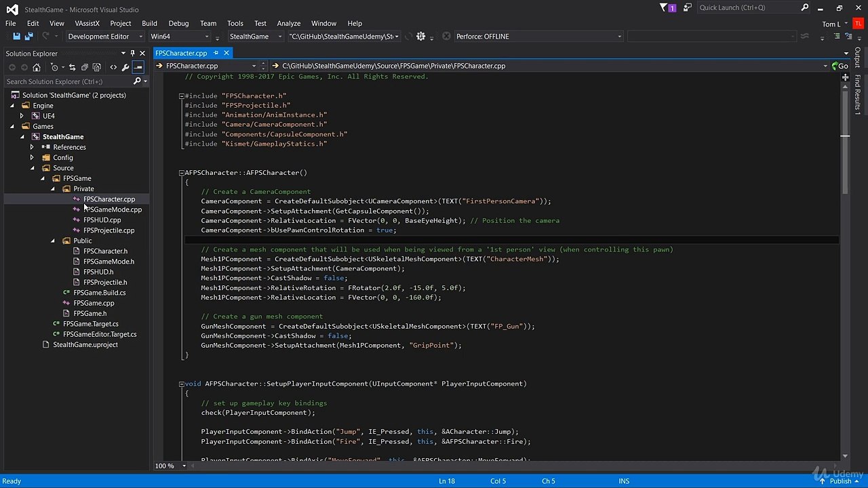Viewport: 868px width, 488px height.
Task: Toggle Preview Selected Items button
Action: coord(138,67)
